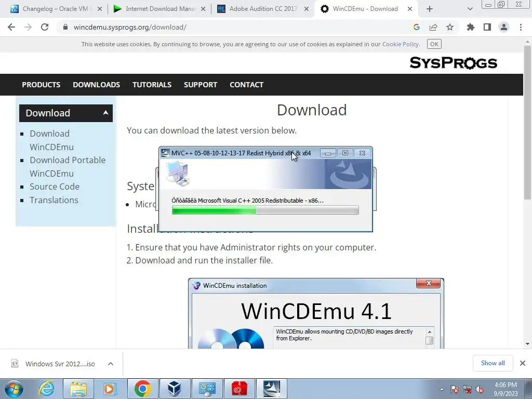The image size is (532, 399).
Task: Click the network tray icon
Action: pyautogui.click(x=467, y=390)
